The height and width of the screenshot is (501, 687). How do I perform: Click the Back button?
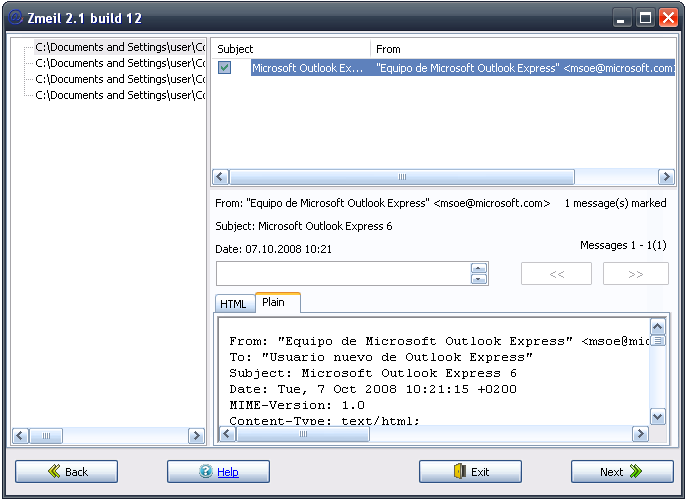pos(67,472)
